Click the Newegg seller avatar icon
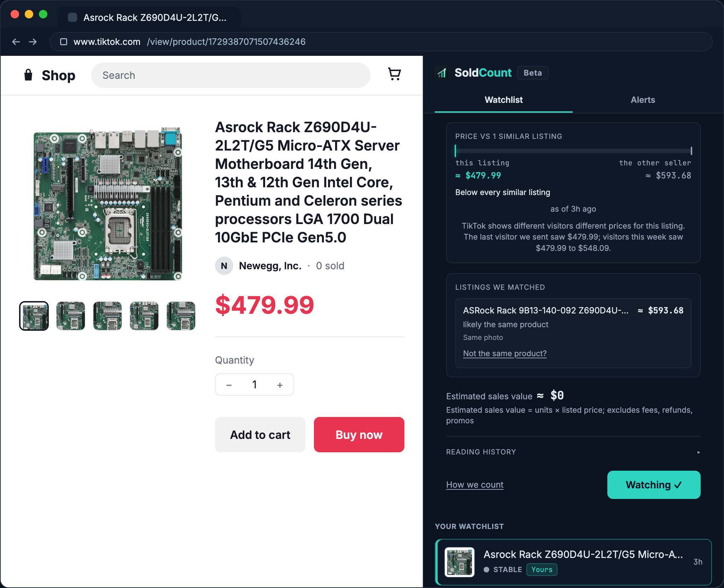Screen dimensions: 724x588 [224, 266]
